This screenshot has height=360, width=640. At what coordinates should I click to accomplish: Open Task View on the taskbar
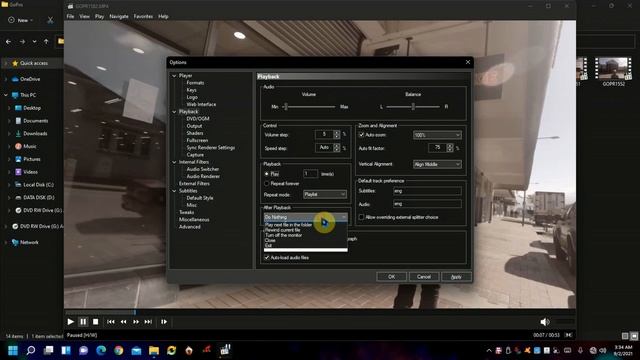tap(49, 350)
